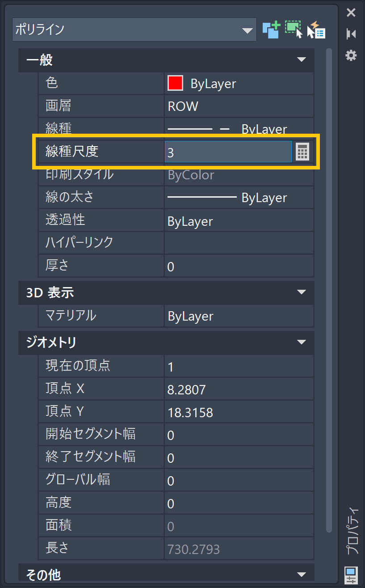Open palette settings gear icon

point(351,55)
